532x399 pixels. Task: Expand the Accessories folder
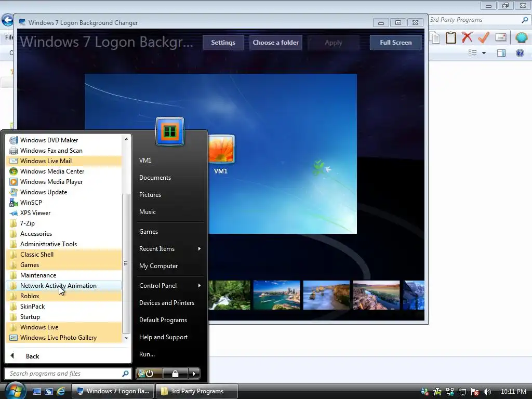pyautogui.click(x=63, y=234)
